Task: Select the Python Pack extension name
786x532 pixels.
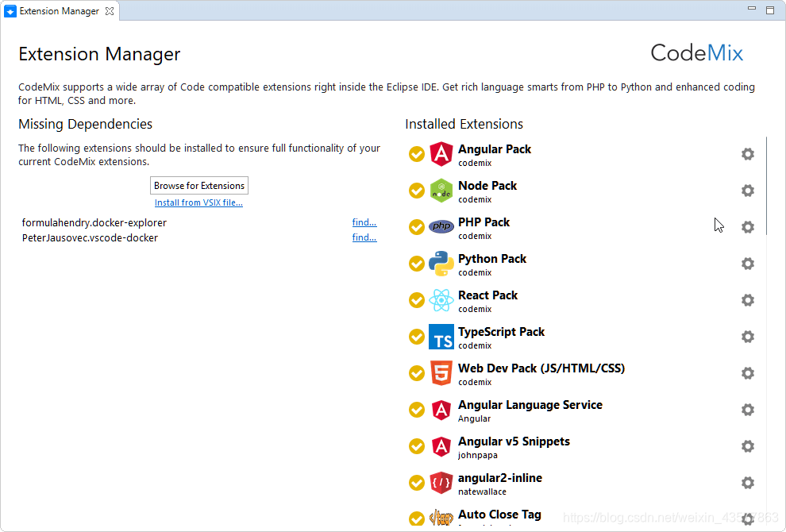Action: coord(491,259)
